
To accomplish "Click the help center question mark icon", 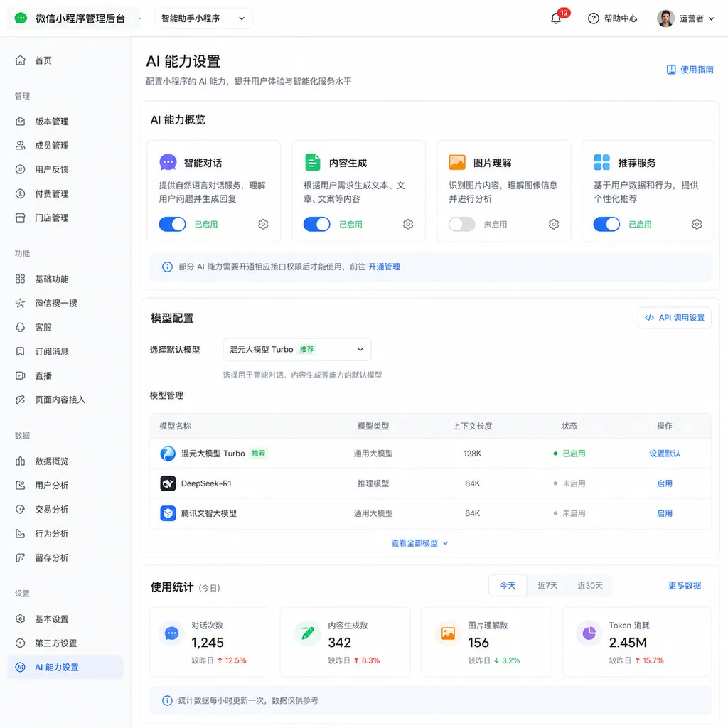I will pos(594,18).
